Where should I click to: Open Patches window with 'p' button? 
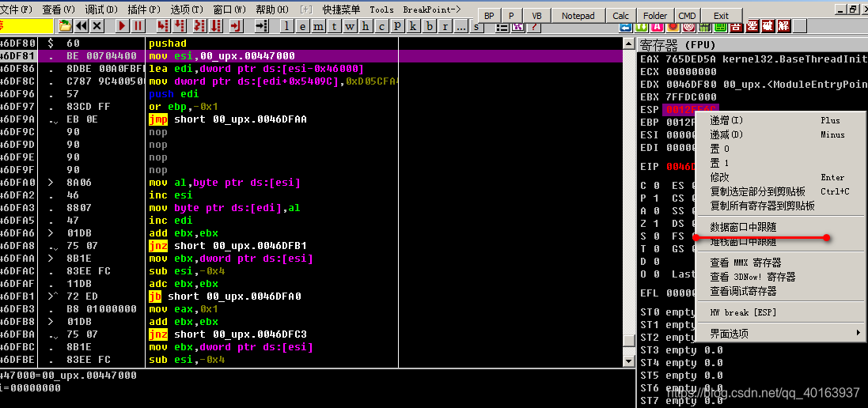[x=397, y=26]
